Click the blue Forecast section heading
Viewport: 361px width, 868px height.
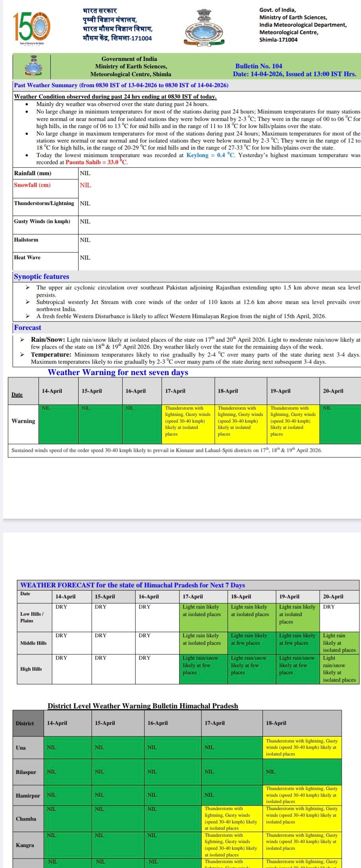(27, 327)
